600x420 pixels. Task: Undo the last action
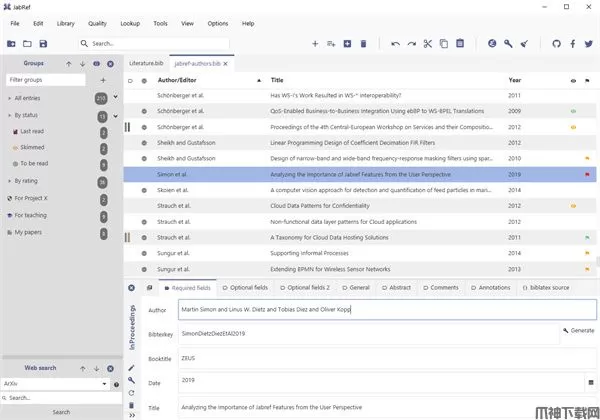pyautogui.click(x=395, y=44)
